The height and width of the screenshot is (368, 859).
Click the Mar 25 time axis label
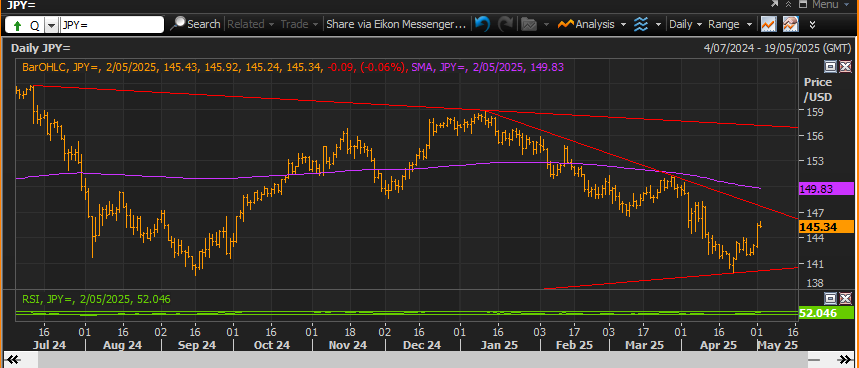pyautogui.click(x=645, y=346)
